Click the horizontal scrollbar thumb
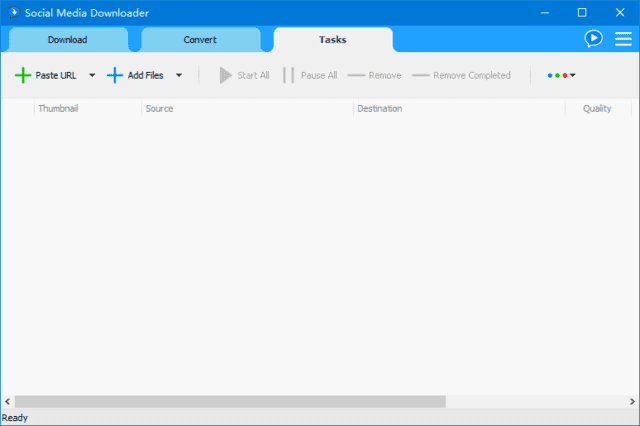This screenshot has height=426, width=640. tap(230, 401)
